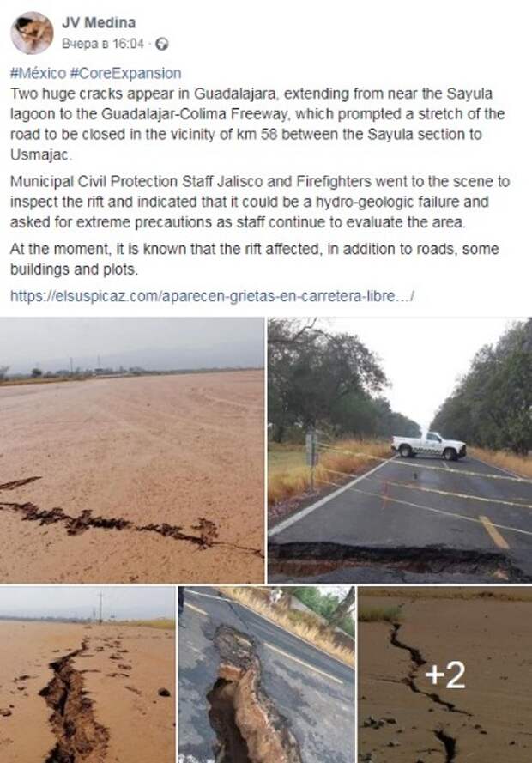This screenshot has width=532, height=763.
Task: View the cracked dirt field photo
Action: 132,450
